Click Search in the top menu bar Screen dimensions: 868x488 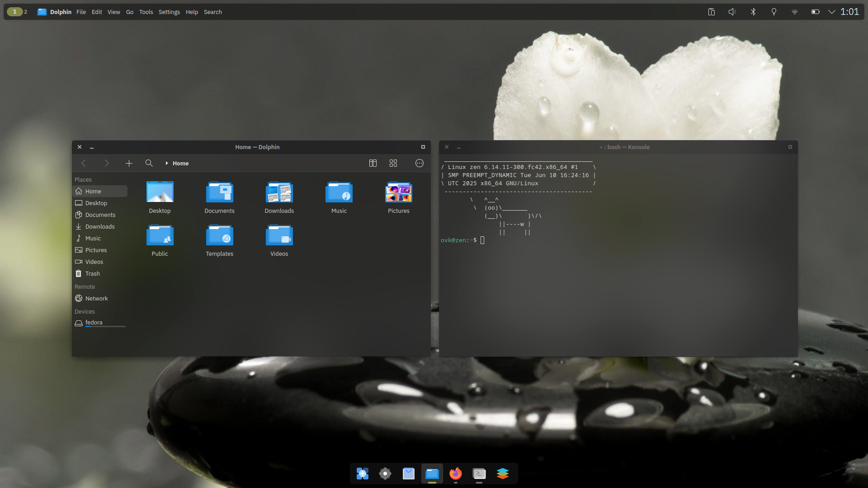(212, 12)
